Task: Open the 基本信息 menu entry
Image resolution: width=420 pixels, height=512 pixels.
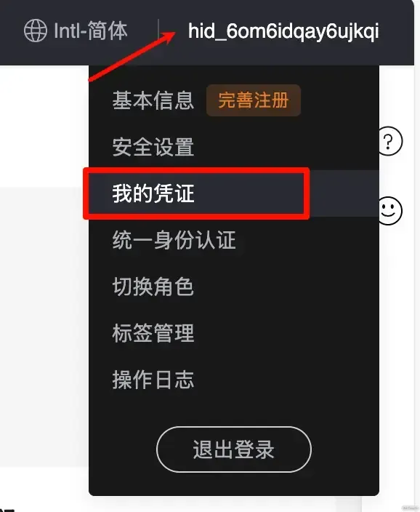Action: tap(153, 100)
